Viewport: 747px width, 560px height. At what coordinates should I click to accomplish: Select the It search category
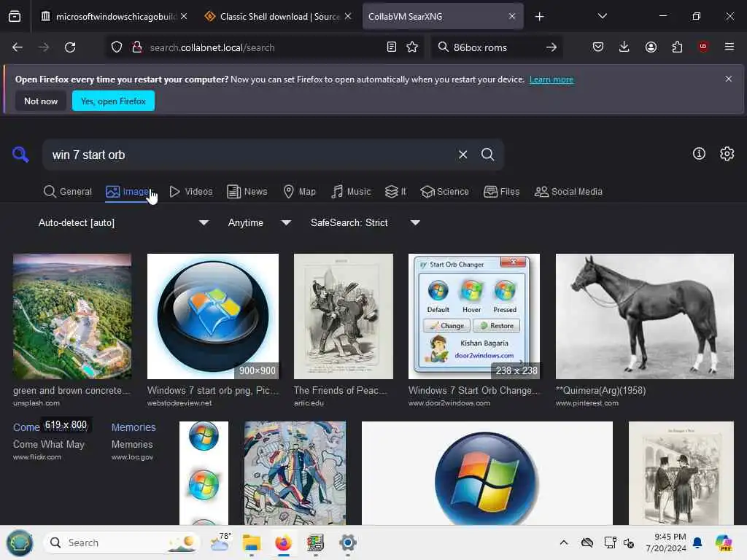coord(395,192)
